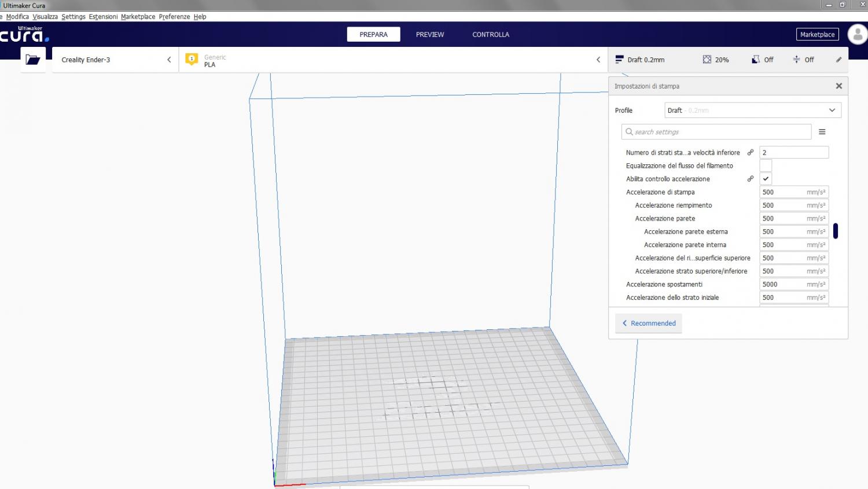Expand the Creality Ender-3 printer selector
Viewport: 868px width, 489px height.
point(116,60)
